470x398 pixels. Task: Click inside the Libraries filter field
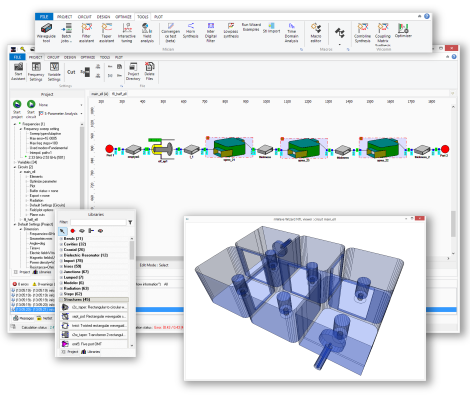pyautogui.click(x=98, y=222)
